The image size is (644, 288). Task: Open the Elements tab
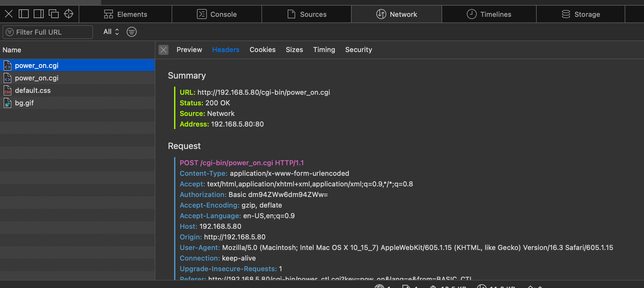125,14
